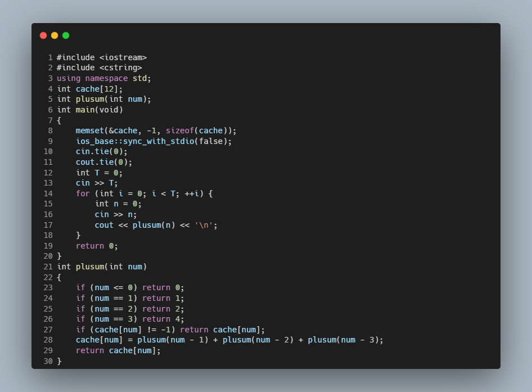Click 'cout.tie(0);' statement
Screen dimensions: 532x392
[x=104, y=162]
